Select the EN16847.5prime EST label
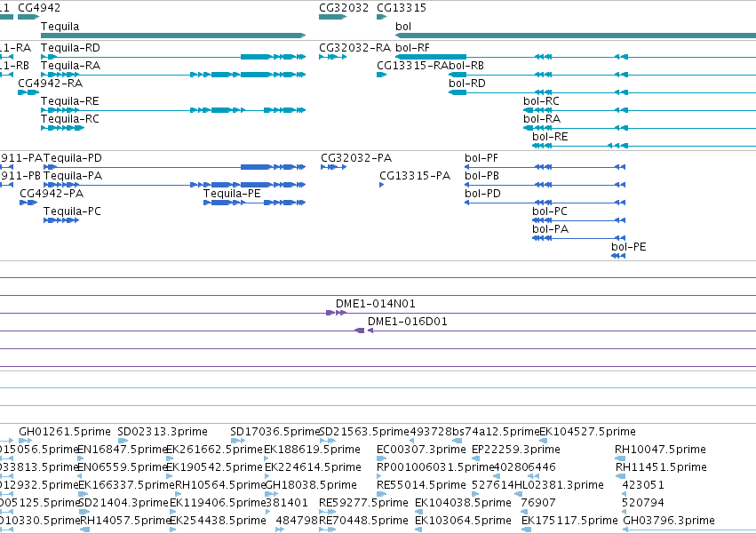Viewport: 756px width, 534px height. coord(123,450)
